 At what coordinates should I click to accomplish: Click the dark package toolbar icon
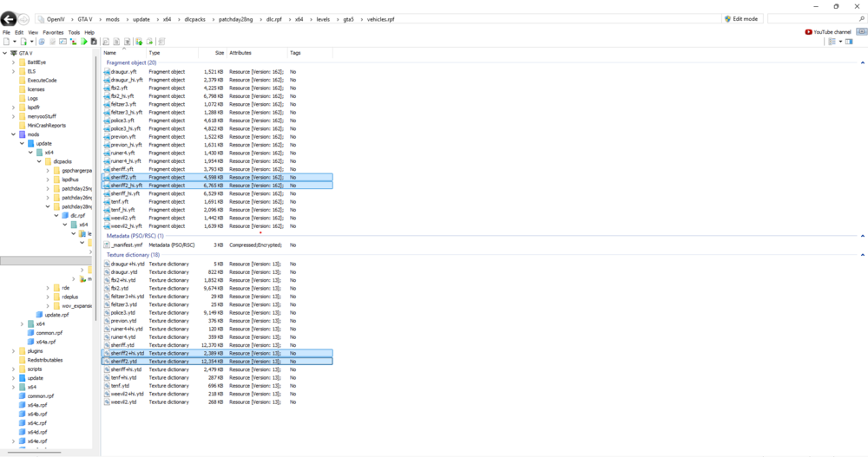pyautogui.click(x=94, y=42)
